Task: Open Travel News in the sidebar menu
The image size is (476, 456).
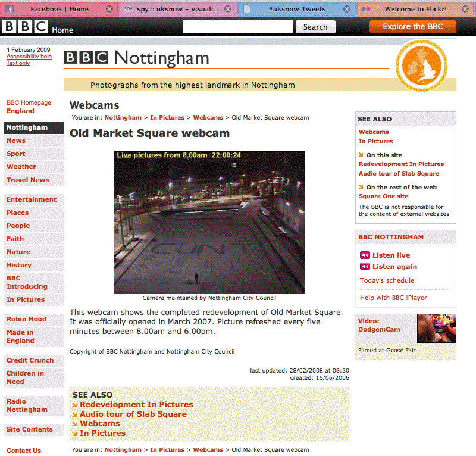Action: (x=34, y=180)
